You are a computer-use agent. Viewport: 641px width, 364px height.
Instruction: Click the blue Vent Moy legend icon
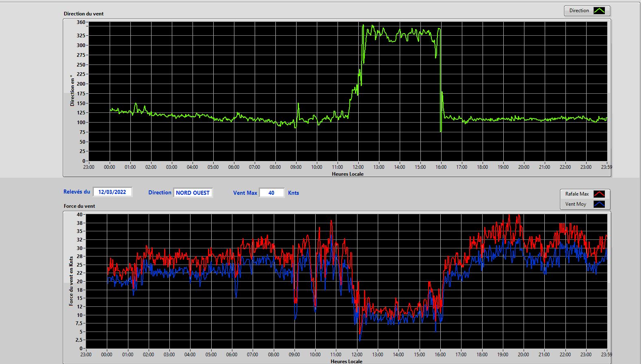[599, 204]
